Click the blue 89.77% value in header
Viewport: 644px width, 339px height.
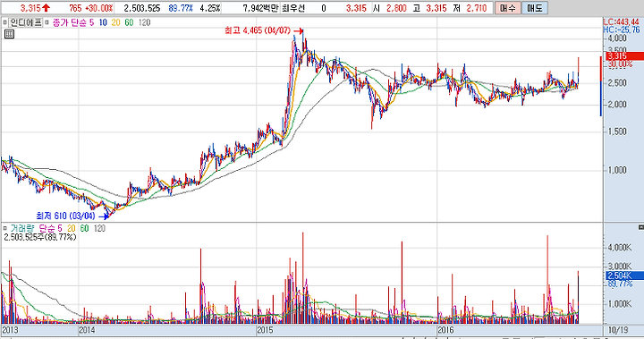pyautogui.click(x=181, y=8)
